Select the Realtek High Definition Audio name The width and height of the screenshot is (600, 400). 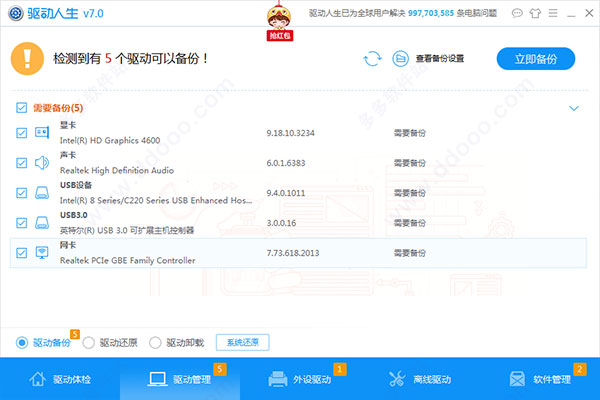[117, 170]
